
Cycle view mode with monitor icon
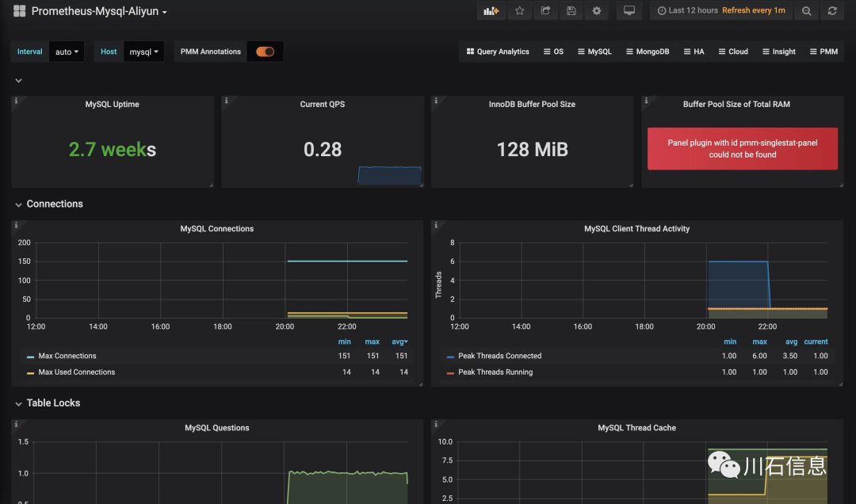[x=629, y=10]
